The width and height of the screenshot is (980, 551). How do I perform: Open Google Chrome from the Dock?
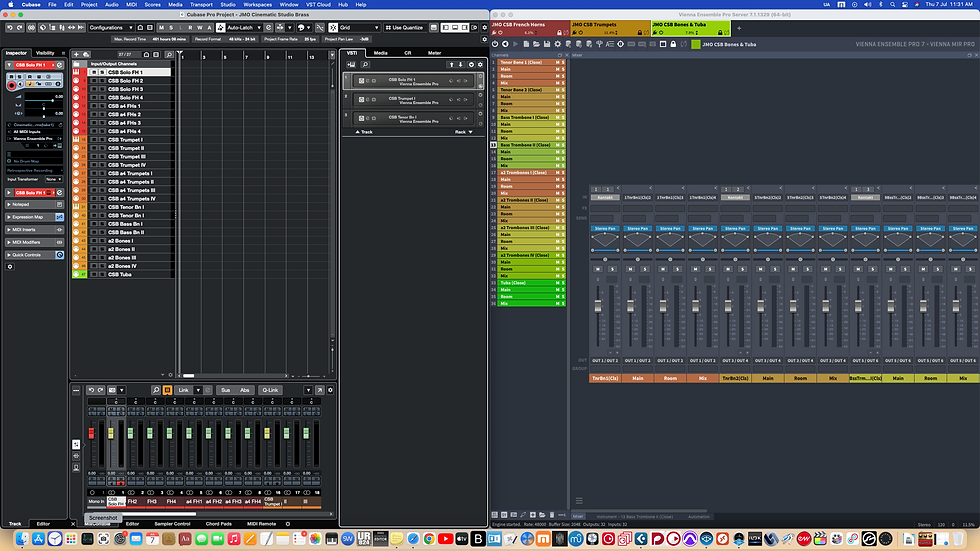click(x=429, y=539)
